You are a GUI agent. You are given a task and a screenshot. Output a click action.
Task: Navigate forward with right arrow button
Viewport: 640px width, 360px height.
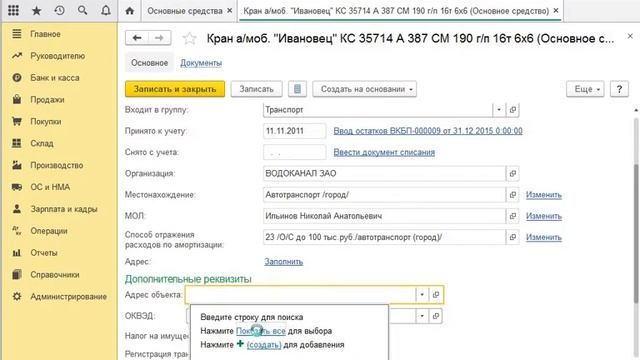(159, 38)
